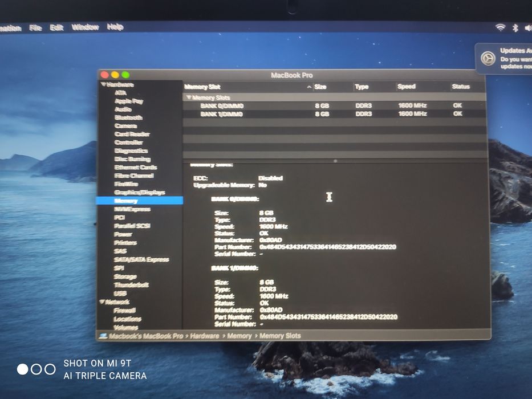Select Locations under Network
The width and height of the screenshot is (532, 399).
[127, 319]
